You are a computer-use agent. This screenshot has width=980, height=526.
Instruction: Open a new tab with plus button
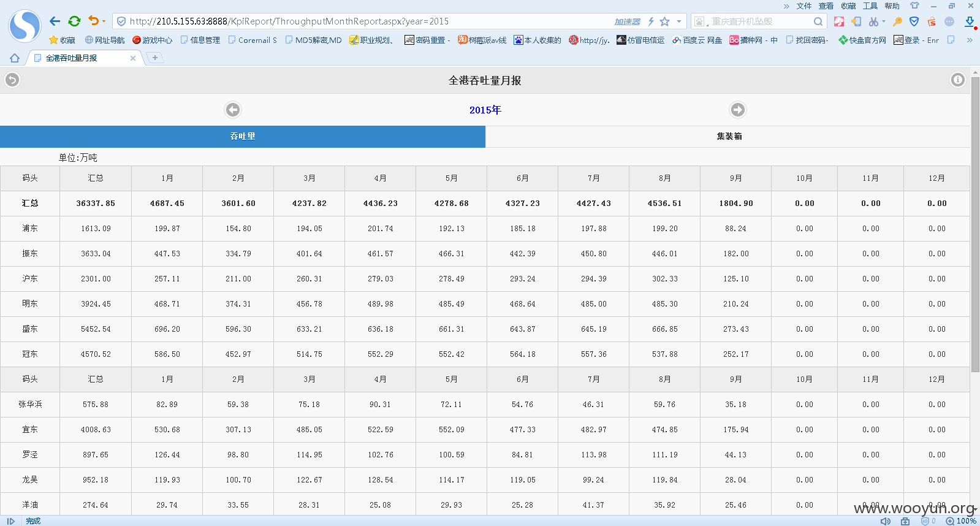[155, 58]
